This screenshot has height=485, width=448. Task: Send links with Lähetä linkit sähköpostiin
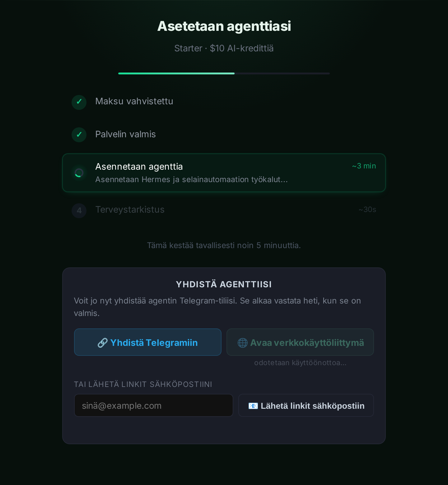(x=306, y=405)
